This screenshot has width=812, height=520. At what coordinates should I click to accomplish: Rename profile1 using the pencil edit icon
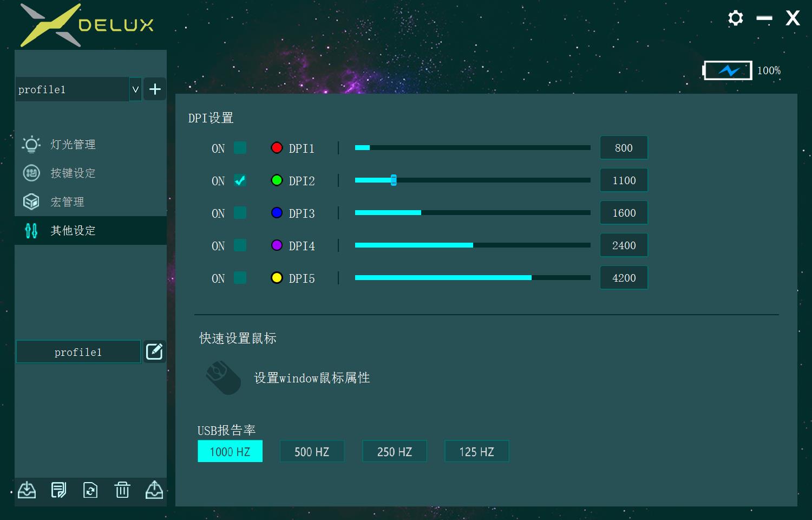[154, 351]
